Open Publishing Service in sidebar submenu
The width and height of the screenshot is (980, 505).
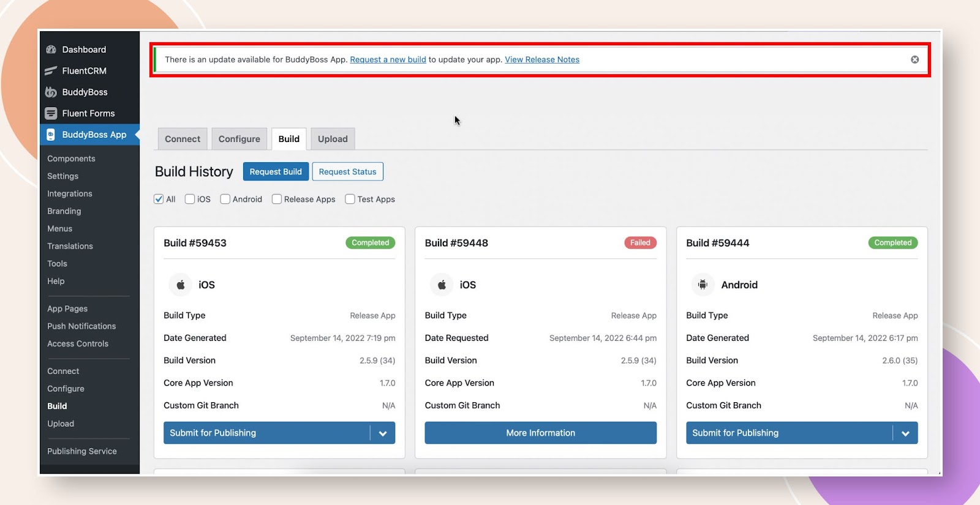[x=82, y=451]
